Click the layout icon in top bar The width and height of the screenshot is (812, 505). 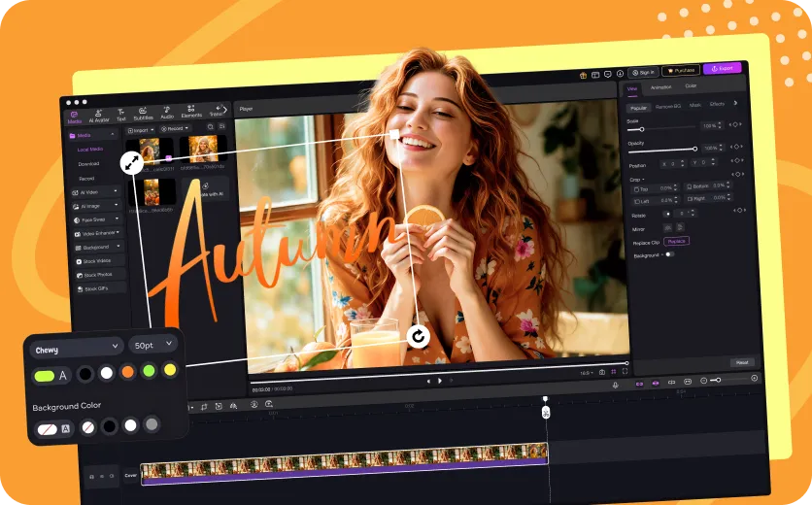coord(595,75)
